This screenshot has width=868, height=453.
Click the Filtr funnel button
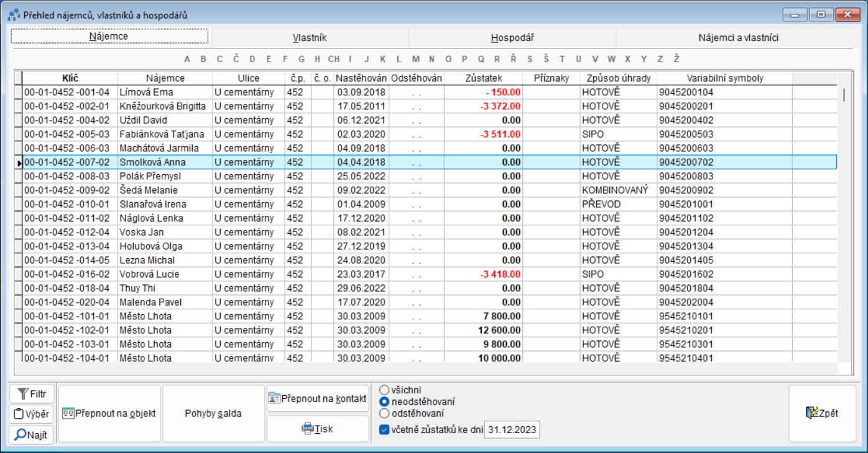click(32, 393)
